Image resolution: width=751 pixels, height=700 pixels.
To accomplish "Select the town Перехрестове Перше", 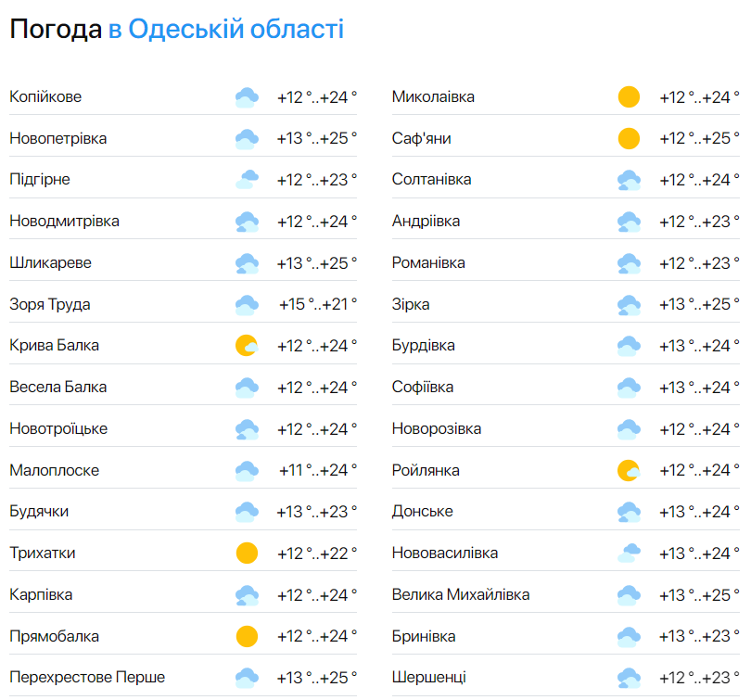I will pyautogui.click(x=87, y=678).
